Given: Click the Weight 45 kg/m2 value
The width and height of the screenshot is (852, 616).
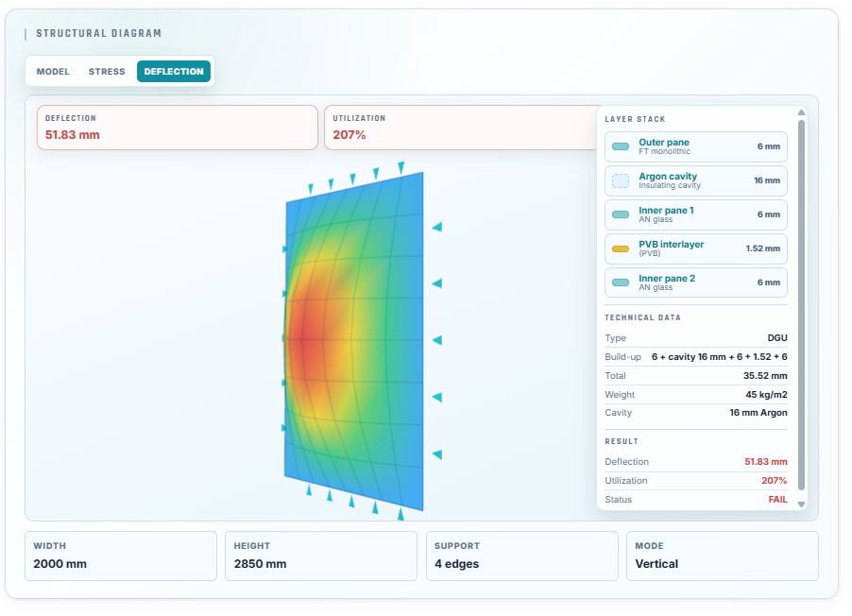Looking at the screenshot, I should coord(766,395).
